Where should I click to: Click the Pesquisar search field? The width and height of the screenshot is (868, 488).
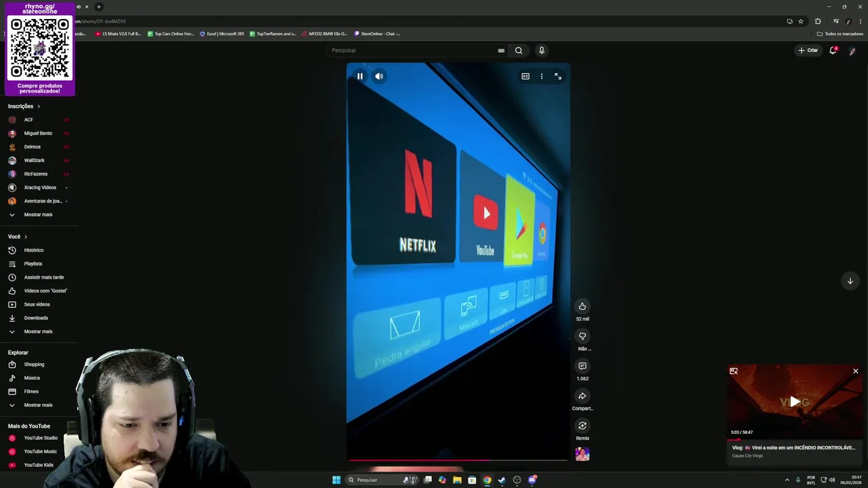click(x=414, y=50)
